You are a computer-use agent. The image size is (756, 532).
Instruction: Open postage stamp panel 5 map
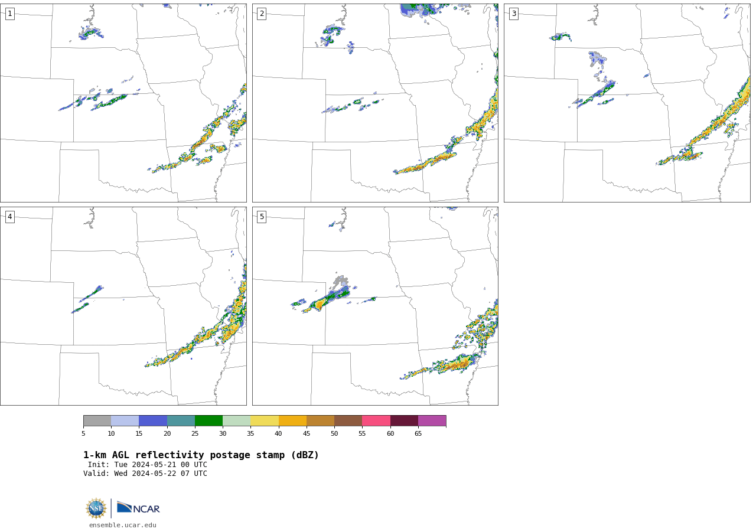(375, 306)
